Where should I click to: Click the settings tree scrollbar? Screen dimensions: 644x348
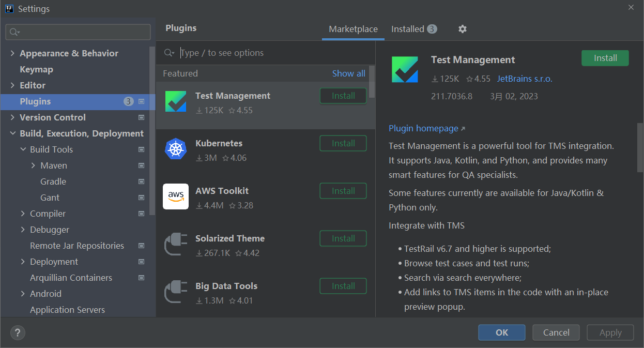click(x=152, y=131)
